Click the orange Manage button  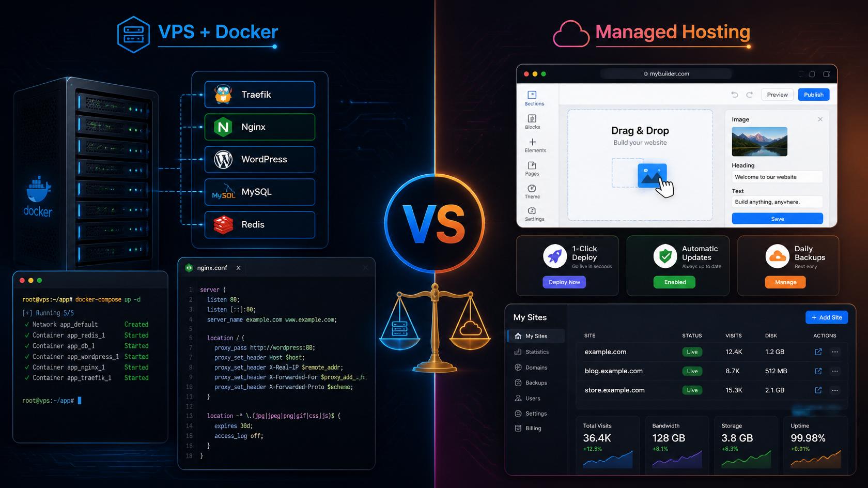point(785,282)
